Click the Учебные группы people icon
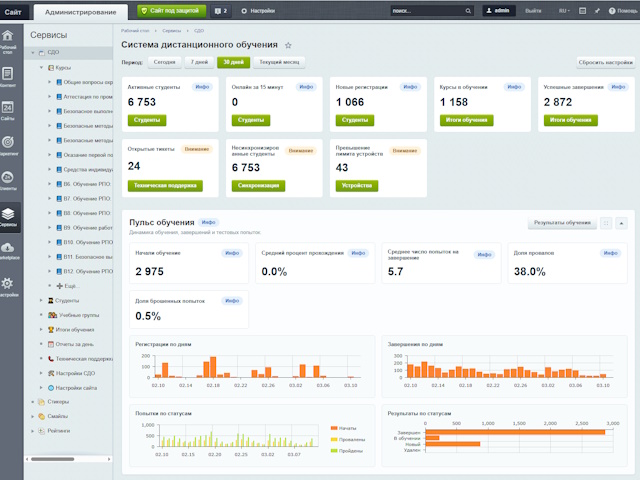Screen dimensions: 640x480 coord(52,315)
